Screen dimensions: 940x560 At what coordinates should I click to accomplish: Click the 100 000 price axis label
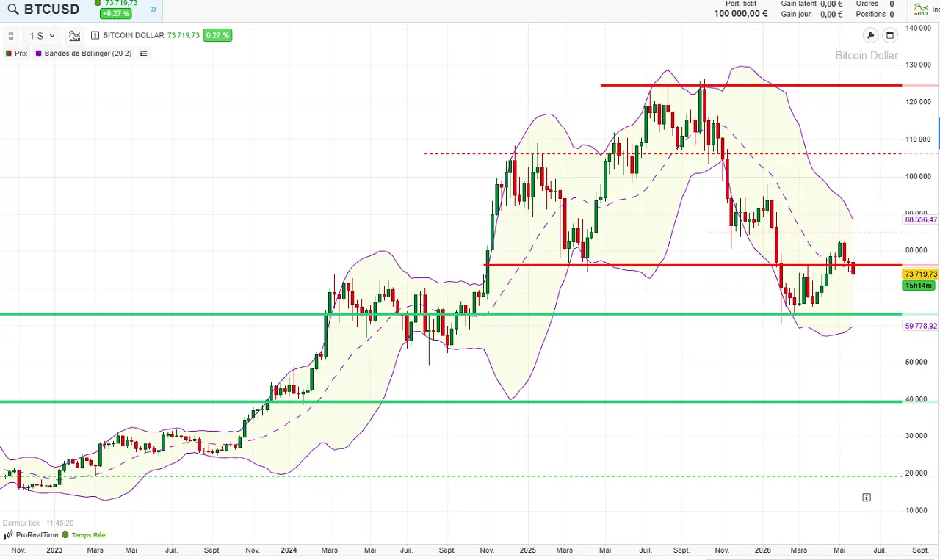[918, 176]
